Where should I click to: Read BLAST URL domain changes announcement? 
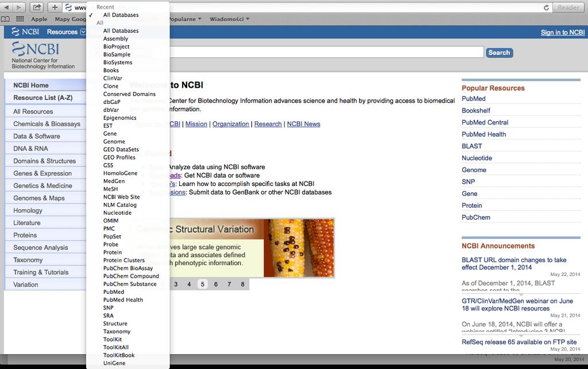pyautogui.click(x=514, y=264)
